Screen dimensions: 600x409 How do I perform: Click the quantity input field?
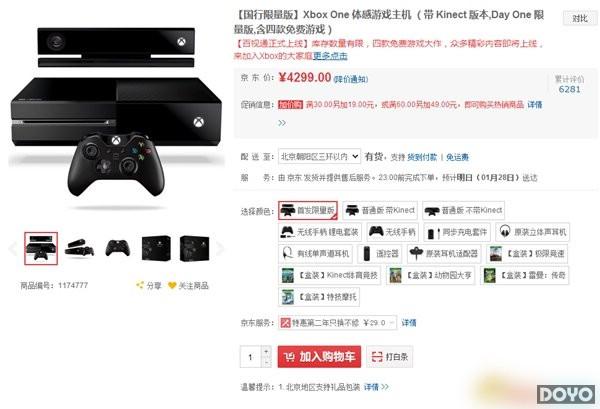[251, 357]
